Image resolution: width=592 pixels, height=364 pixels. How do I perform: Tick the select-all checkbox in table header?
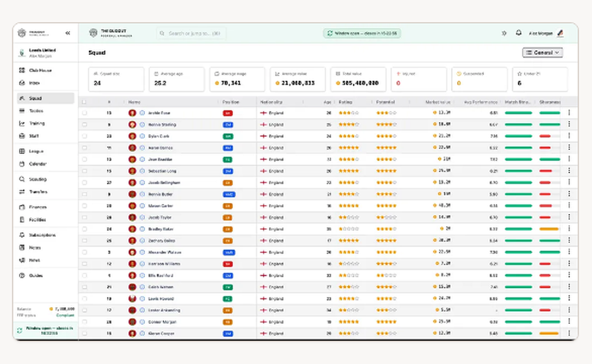(x=84, y=102)
